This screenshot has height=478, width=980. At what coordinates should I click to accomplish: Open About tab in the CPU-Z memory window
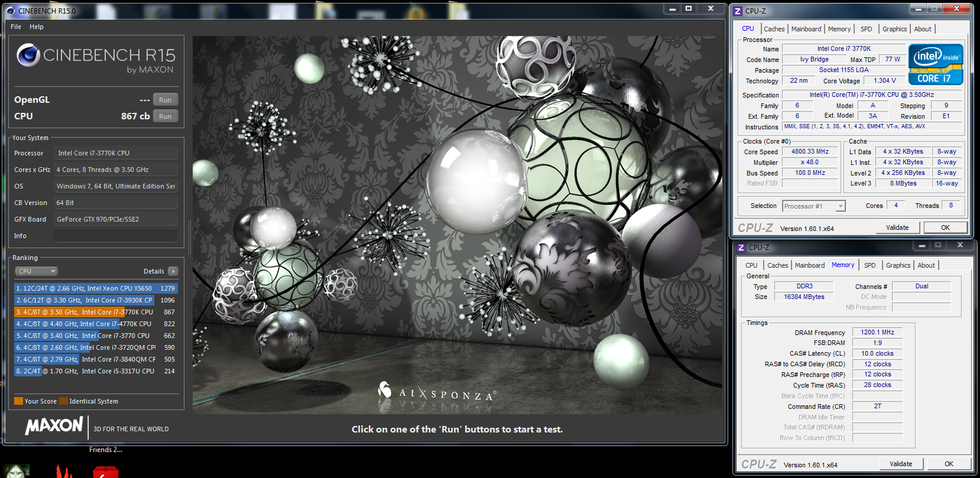tap(926, 265)
